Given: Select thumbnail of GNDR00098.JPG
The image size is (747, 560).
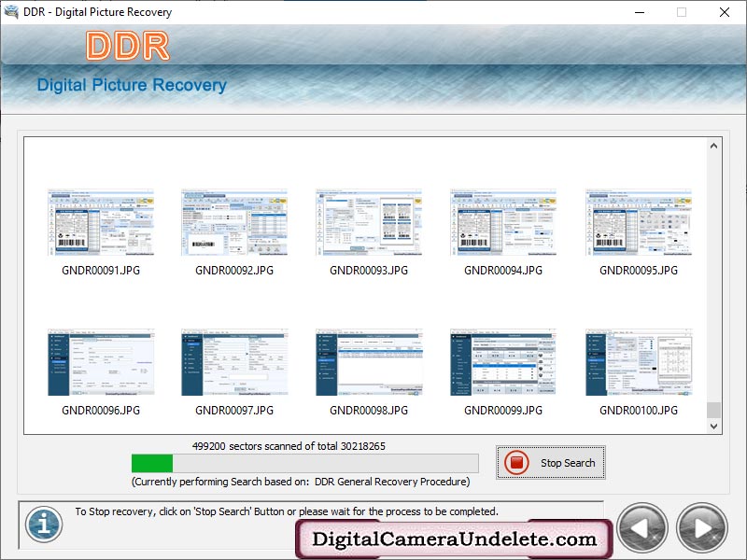Looking at the screenshot, I should [x=369, y=362].
